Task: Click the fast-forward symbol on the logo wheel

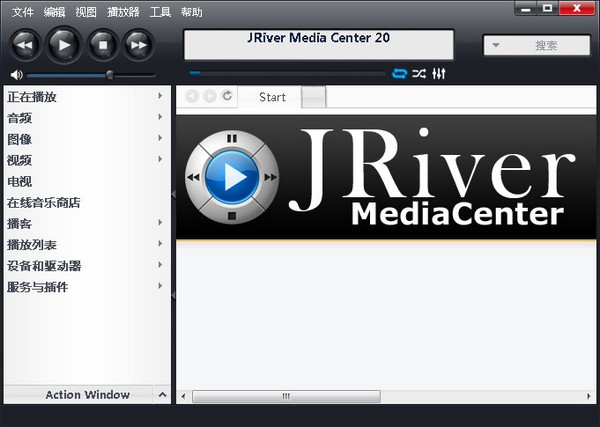Action: tap(271, 177)
